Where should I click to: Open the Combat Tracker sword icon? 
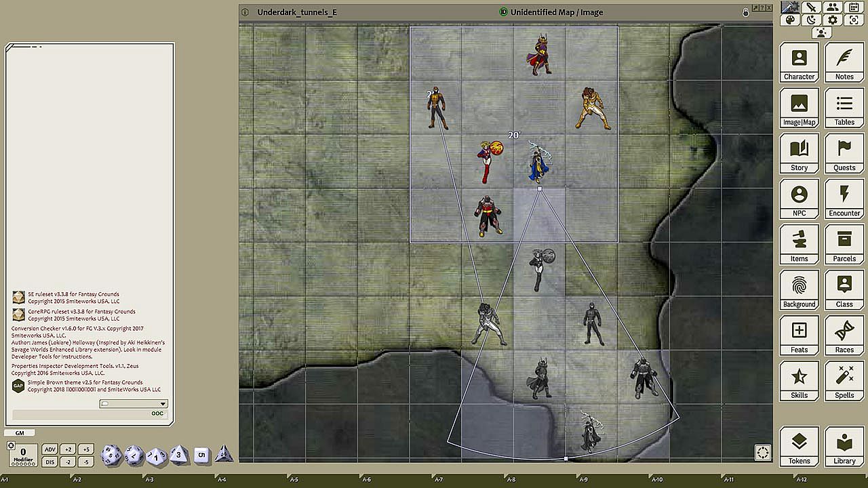pos(811,7)
